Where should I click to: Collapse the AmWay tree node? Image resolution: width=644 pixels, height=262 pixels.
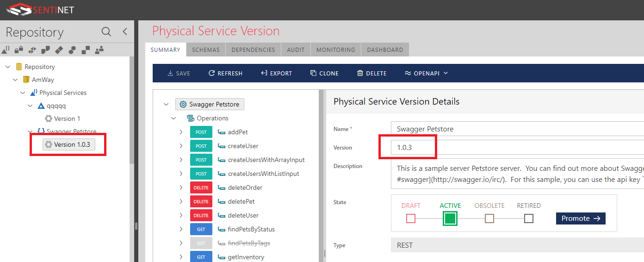(16, 80)
